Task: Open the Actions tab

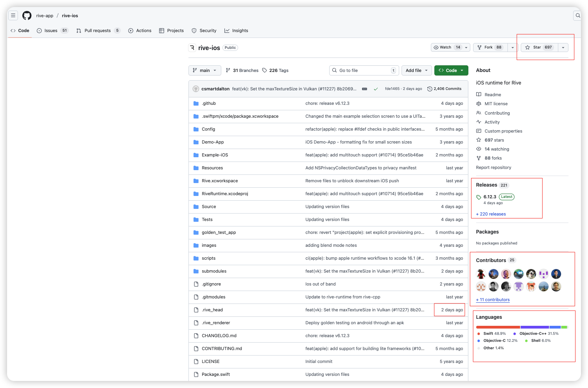Action: click(140, 31)
